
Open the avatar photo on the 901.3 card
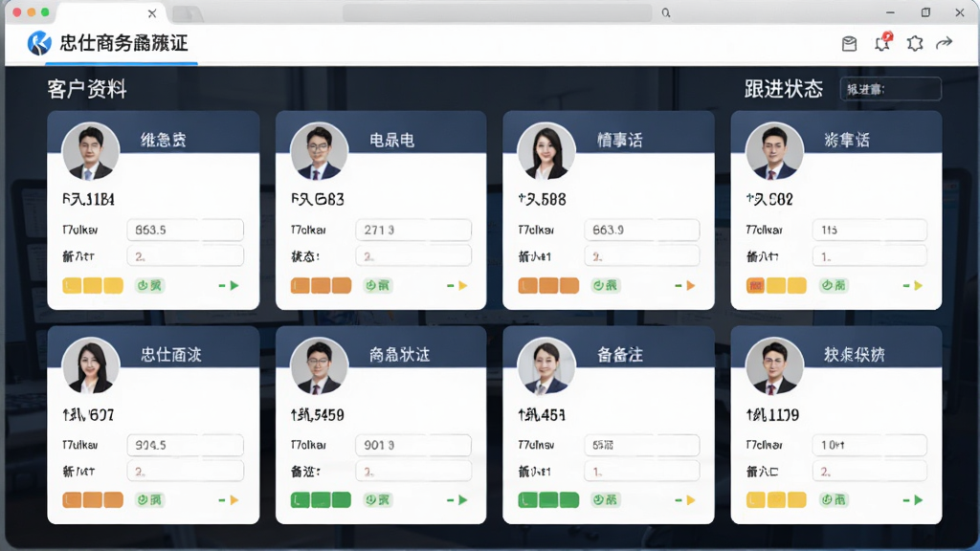[319, 366]
